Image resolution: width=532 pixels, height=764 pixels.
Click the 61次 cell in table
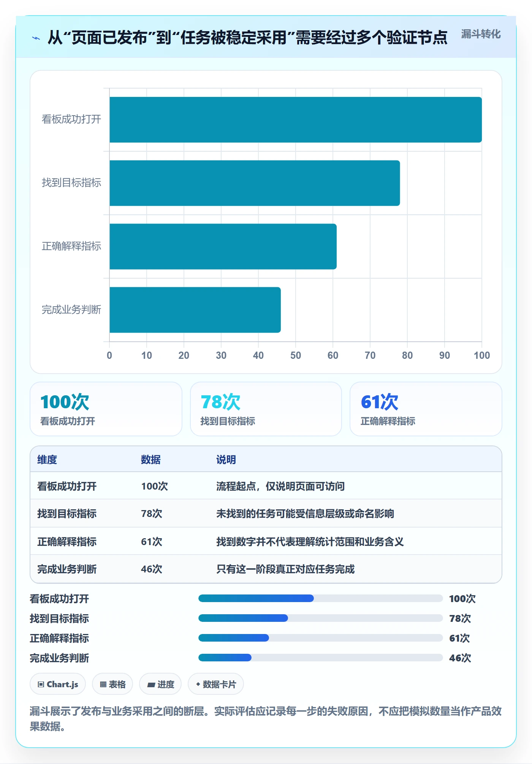[x=152, y=542]
